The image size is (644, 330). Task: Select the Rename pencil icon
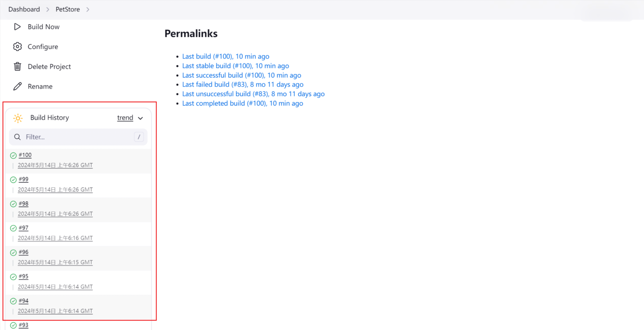[x=17, y=86]
